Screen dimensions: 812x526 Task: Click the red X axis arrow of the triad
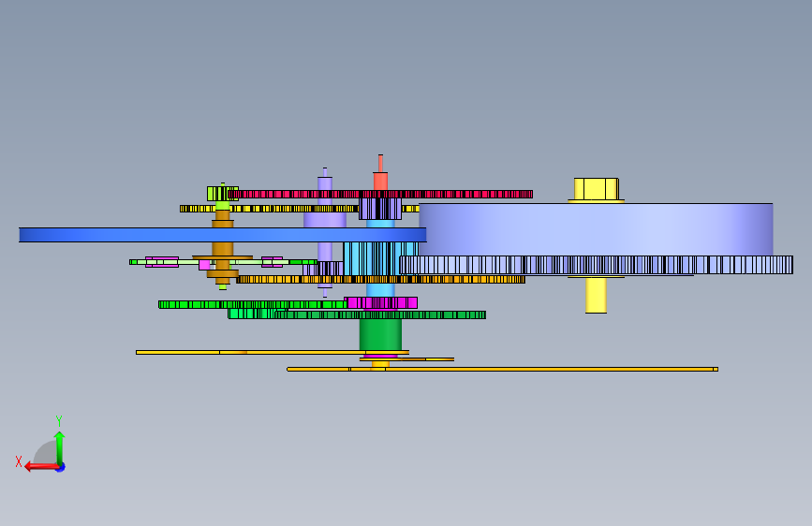tap(41, 467)
